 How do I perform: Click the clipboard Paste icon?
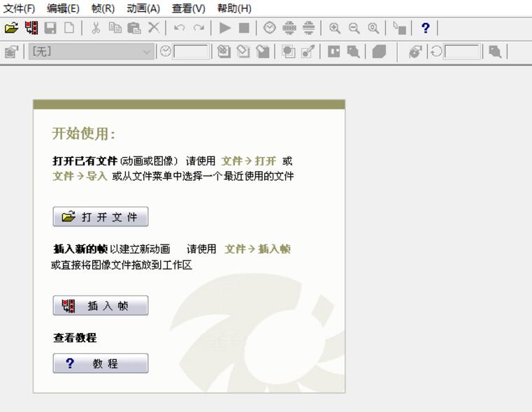coord(134,28)
